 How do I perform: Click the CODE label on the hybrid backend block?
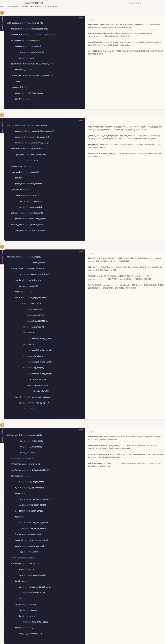click(x=81, y=18)
